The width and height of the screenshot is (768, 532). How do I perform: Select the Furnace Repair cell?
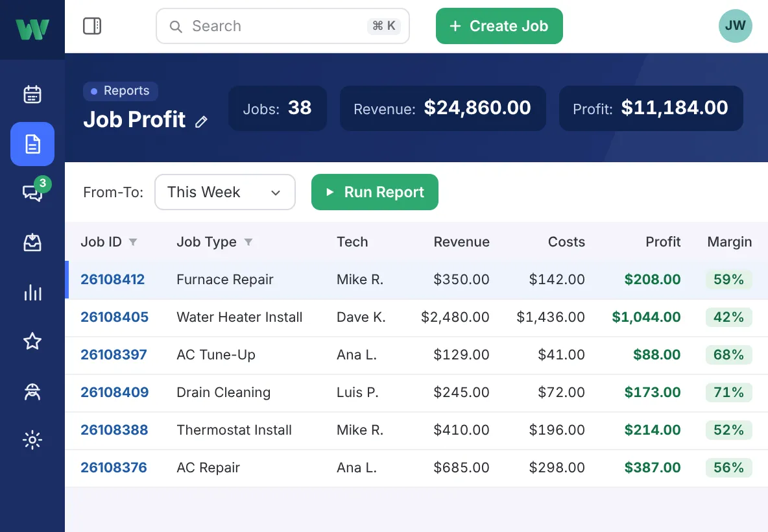225,279
